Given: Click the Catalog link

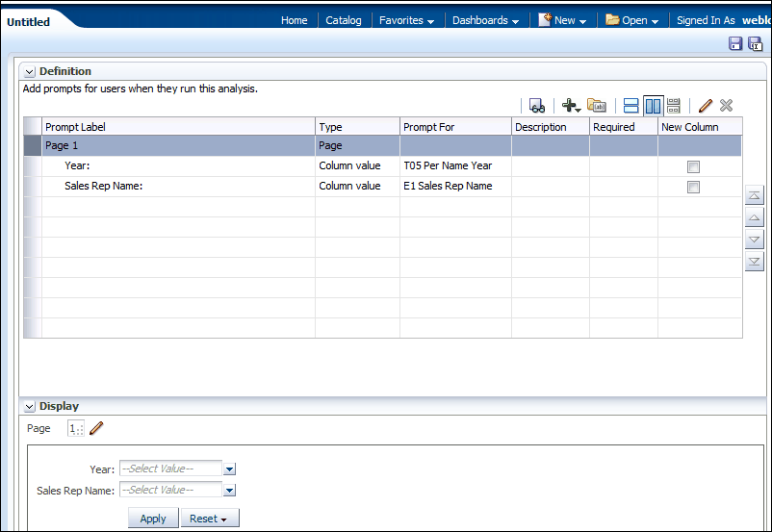Looking at the screenshot, I should click(x=344, y=20).
